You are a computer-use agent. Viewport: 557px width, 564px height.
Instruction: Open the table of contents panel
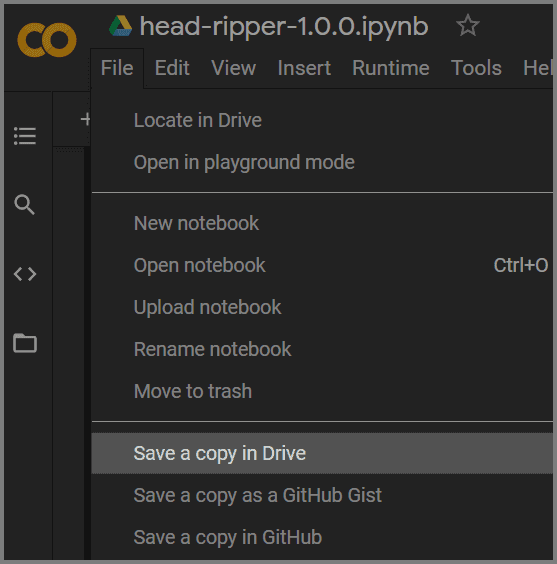point(25,136)
